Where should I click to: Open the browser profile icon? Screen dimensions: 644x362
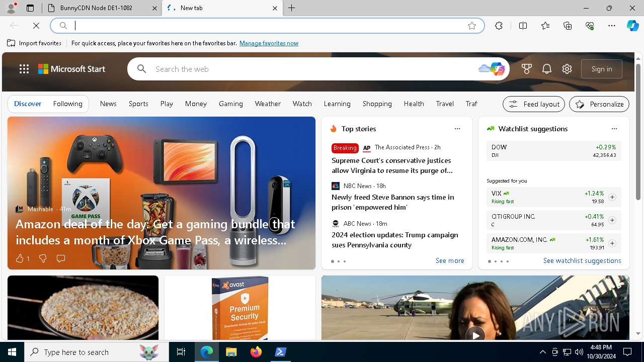click(x=11, y=8)
